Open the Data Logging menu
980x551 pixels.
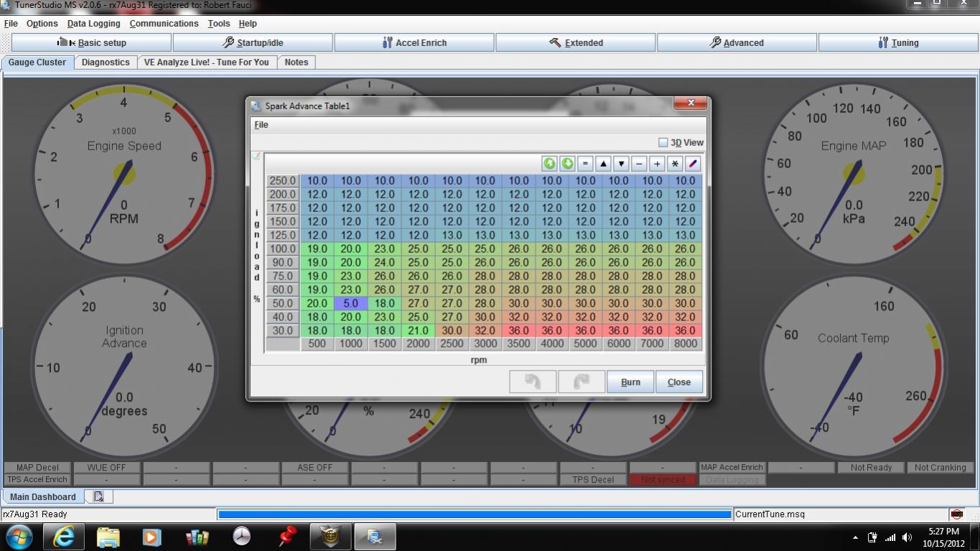93,24
